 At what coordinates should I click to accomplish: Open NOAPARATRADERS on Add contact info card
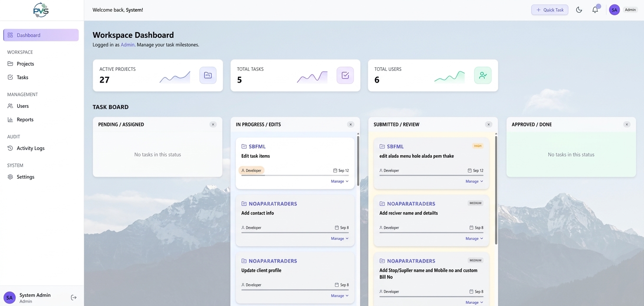pyautogui.click(x=273, y=203)
